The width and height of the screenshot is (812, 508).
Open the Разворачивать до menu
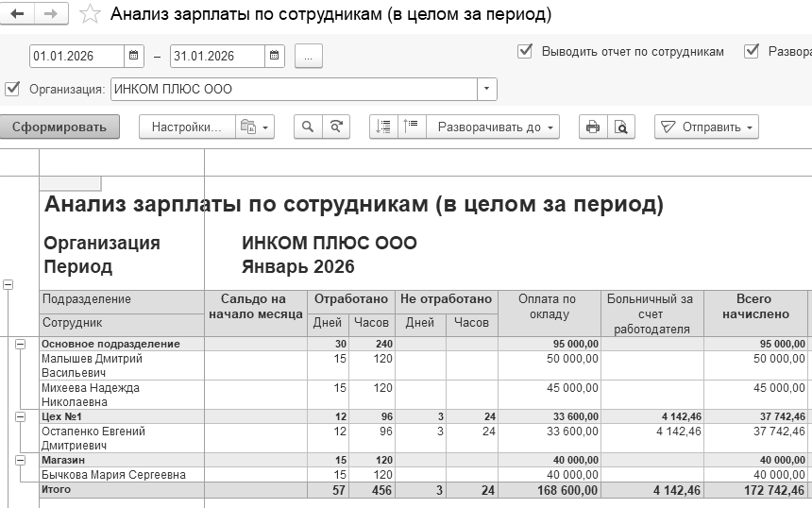coord(493,127)
